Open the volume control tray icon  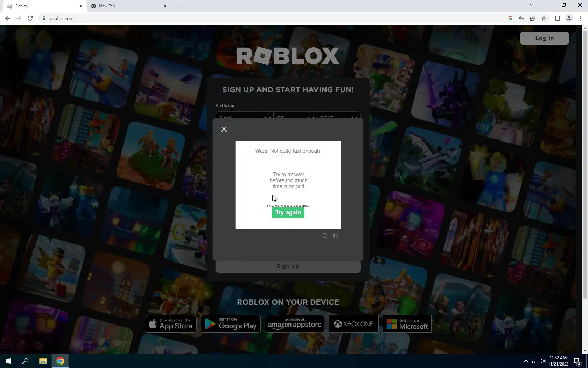point(542,361)
